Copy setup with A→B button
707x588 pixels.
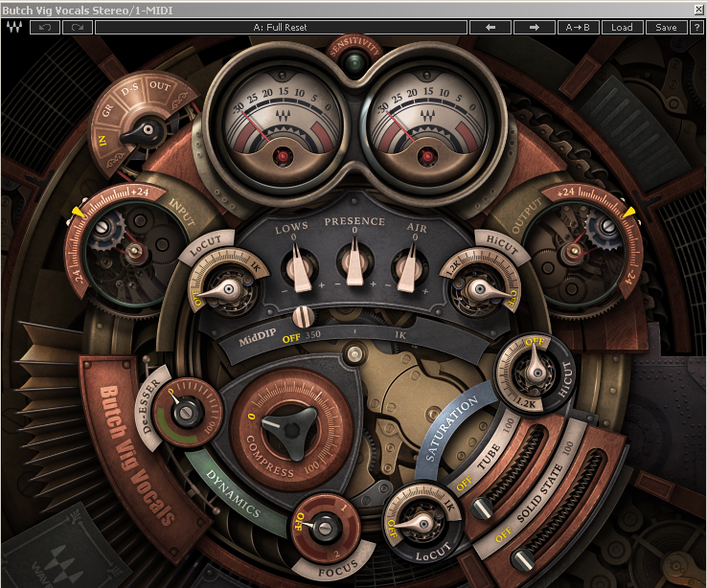578,28
